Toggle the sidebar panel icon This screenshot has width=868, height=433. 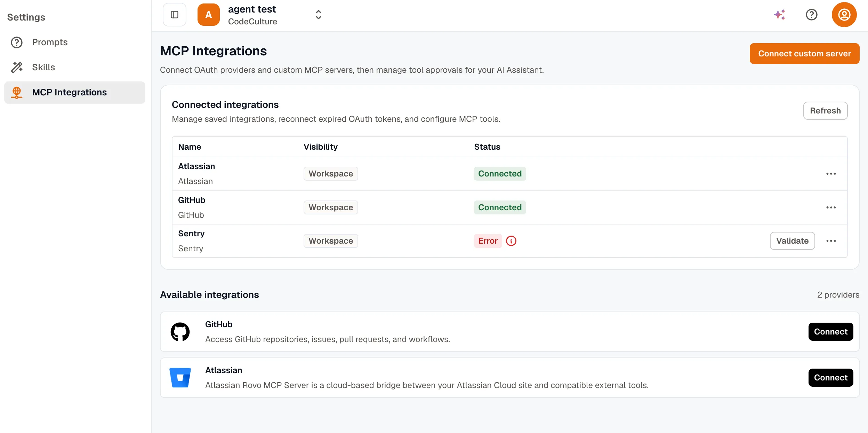pos(175,15)
